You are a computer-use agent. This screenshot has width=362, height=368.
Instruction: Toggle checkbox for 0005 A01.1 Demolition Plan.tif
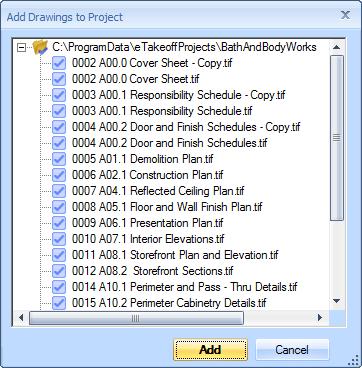tap(59, 159)
